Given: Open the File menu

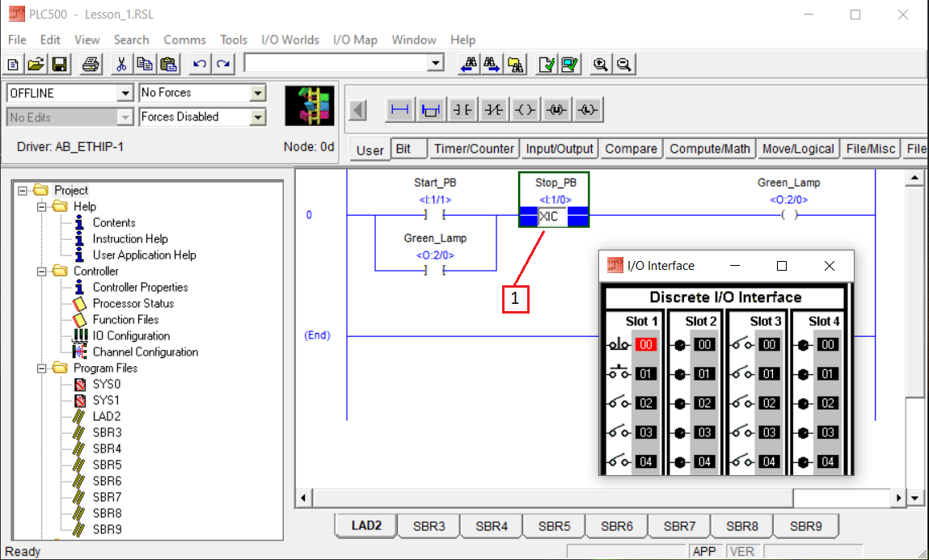Looking at the screenshot, I should tap(17, 40).
